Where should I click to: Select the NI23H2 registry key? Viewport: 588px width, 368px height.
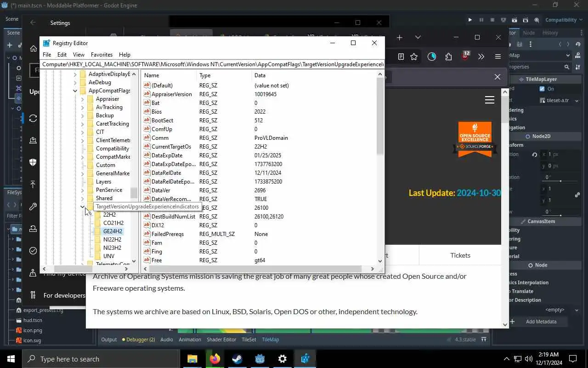112,248
